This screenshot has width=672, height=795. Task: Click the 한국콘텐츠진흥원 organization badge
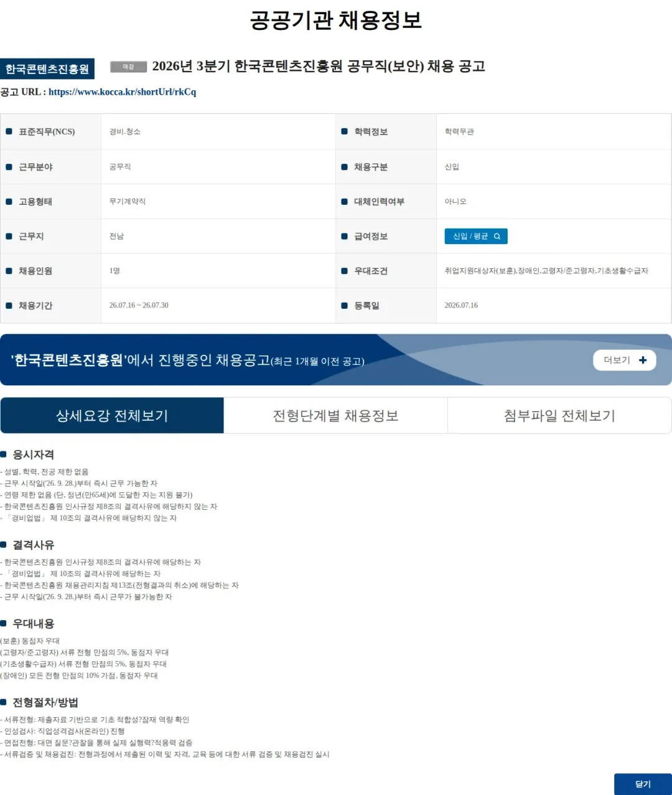coord(47,69)
